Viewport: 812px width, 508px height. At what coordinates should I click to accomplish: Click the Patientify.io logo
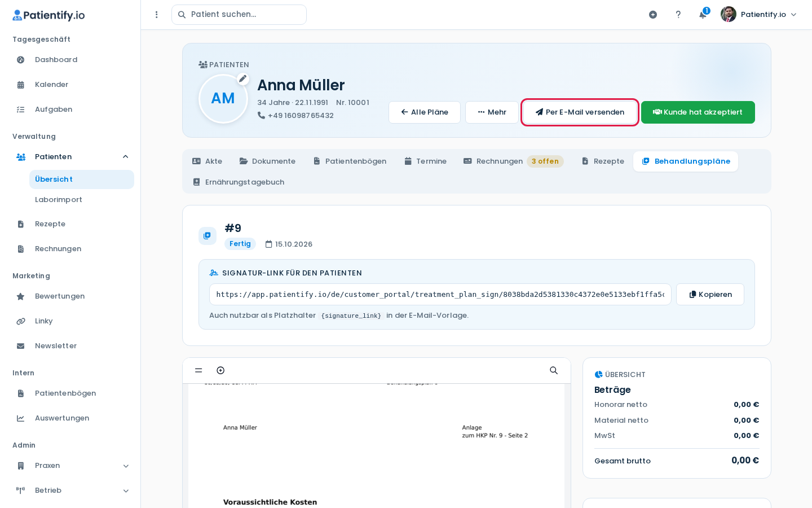(48, 15)
